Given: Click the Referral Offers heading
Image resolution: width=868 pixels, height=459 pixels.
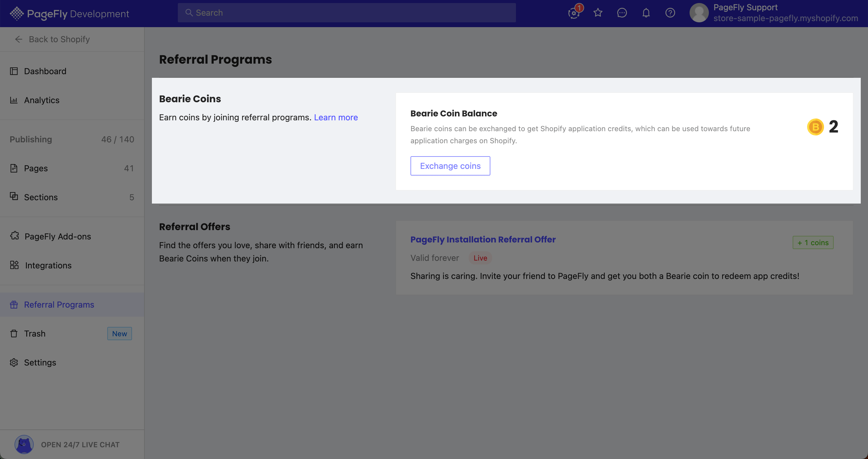Looking at the screenshot, I should 194,226.
